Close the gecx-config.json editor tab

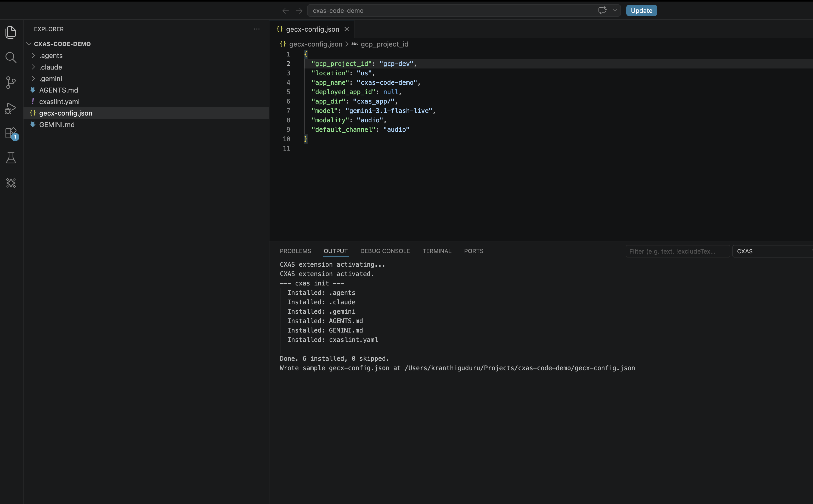[x=347, y=29]
